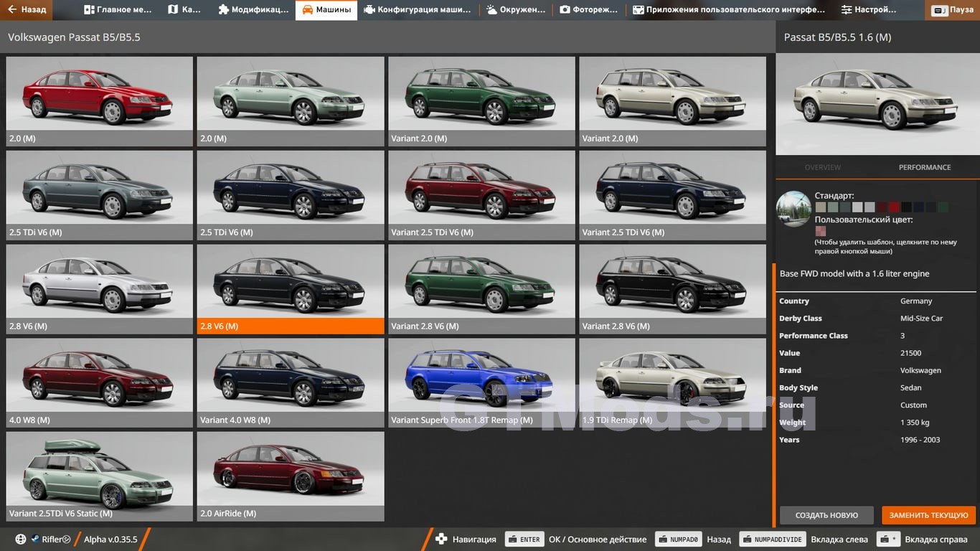Open the Окружение tab

pyautogui.click(x=516, y=10)
